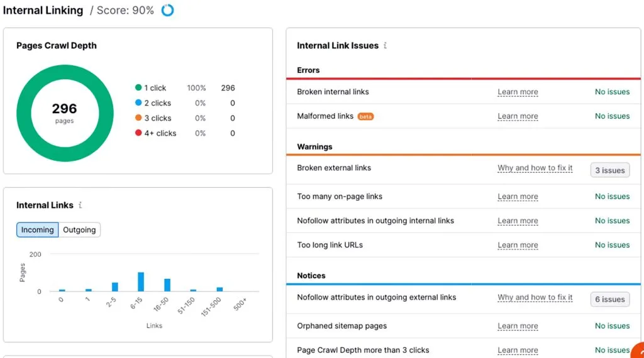Click the 'Orphaned sitemap pages' label

coord(341,326)
